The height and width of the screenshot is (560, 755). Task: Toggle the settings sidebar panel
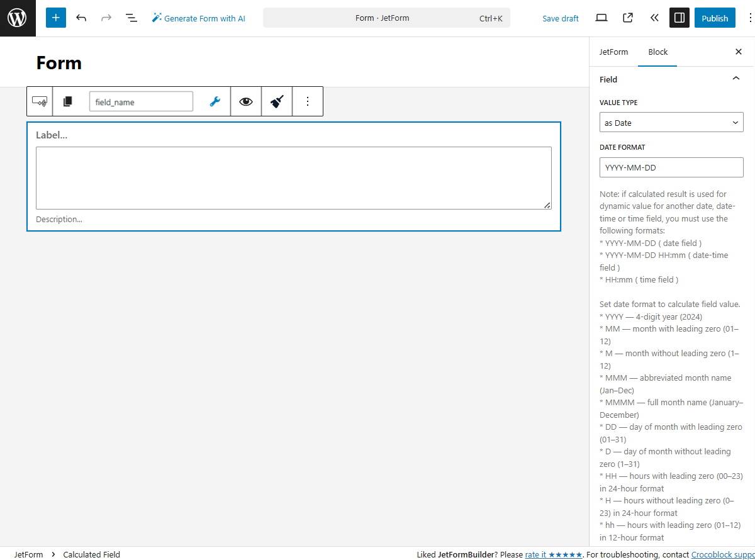point(679,18)
